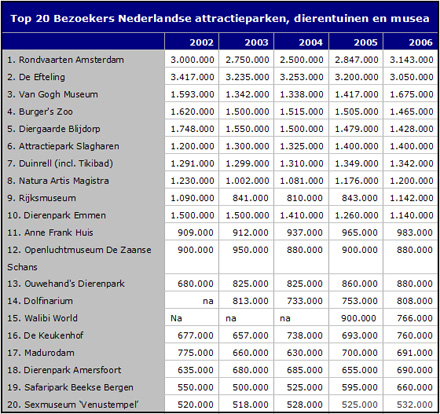Select Burger's Zoo 2005 value 1.505.000
The width and height of the screenshot is (440, 414).
click(357, 112)
